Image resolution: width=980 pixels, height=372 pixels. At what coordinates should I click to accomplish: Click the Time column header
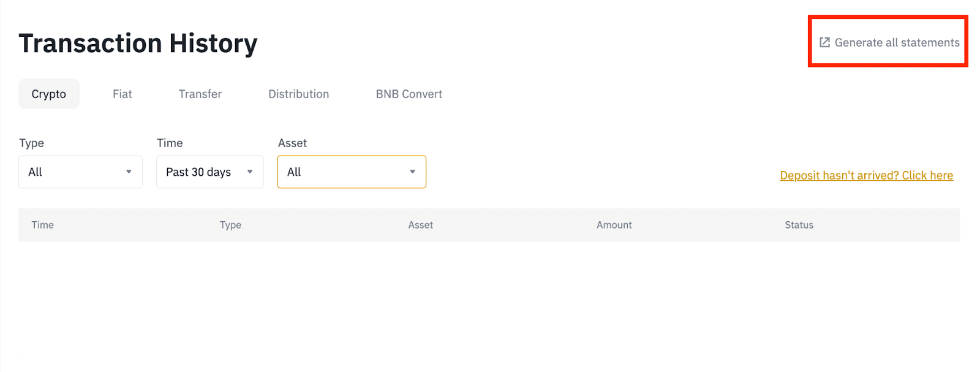43,225
